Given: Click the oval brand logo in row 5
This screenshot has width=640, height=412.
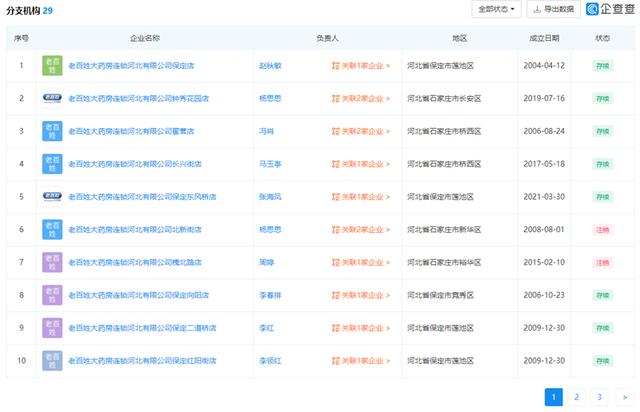Looking at the screenshot, I should click(x=52, y=197).
